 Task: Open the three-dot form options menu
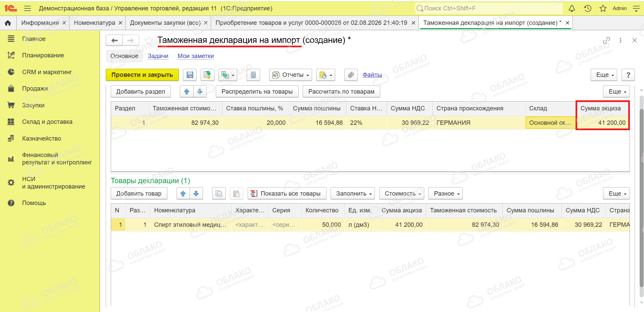621,40
